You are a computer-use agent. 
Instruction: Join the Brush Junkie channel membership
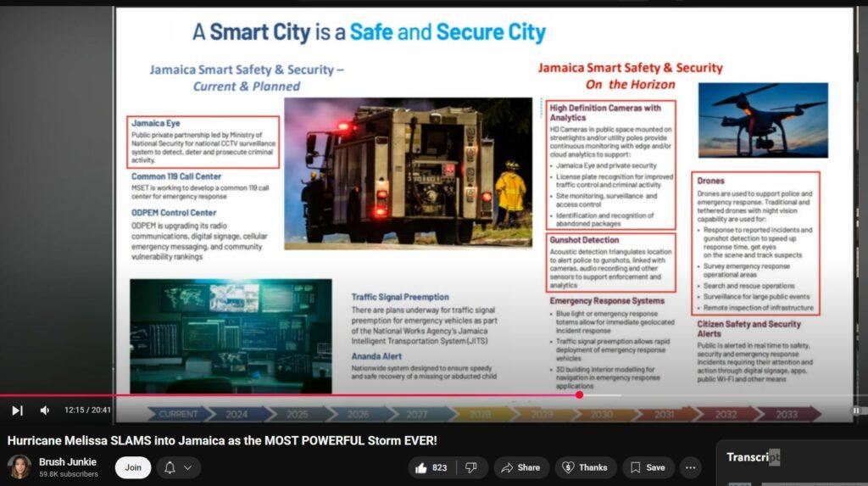tap(133, 467)
